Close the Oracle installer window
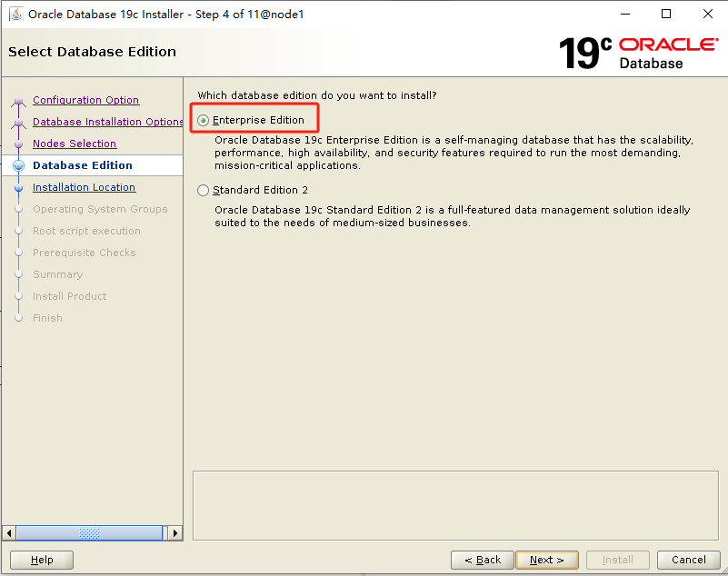Viewport: 728px width, 576px height. point(708,14)
